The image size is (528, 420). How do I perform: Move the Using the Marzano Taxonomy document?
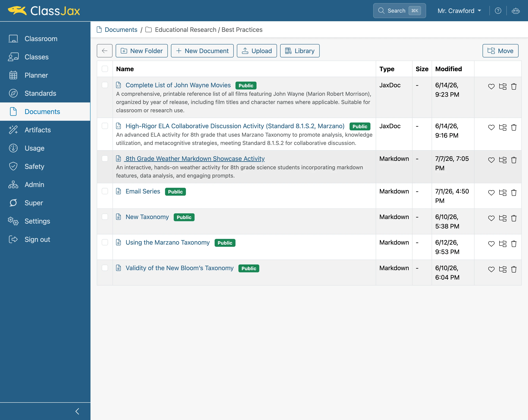point(503,244)
